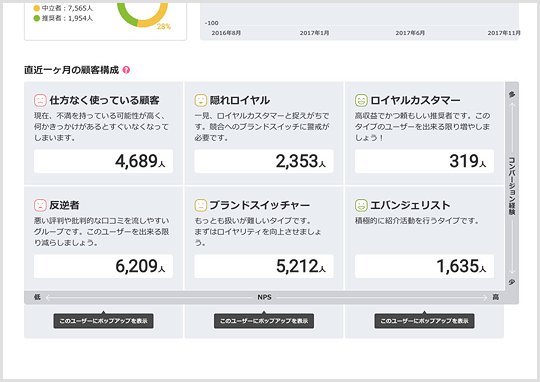Click the right popup button under エバンジェリスト
The image size is (540, 382).
424,321
